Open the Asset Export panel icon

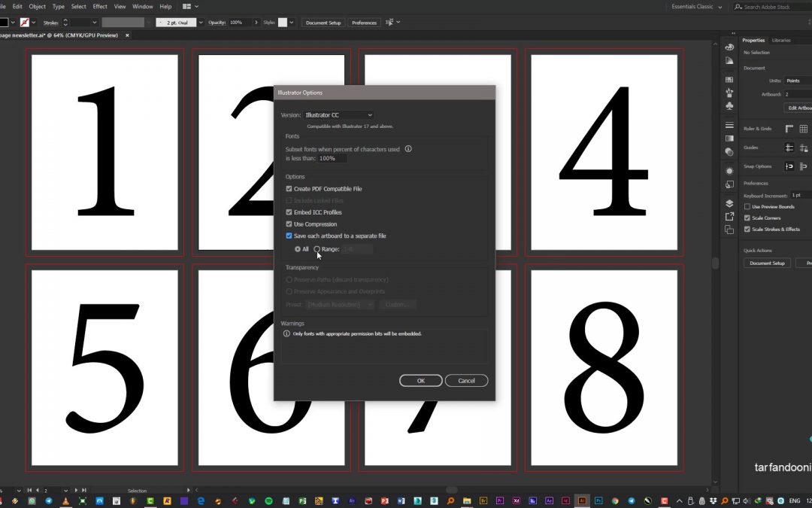click(x=729, y=217)
